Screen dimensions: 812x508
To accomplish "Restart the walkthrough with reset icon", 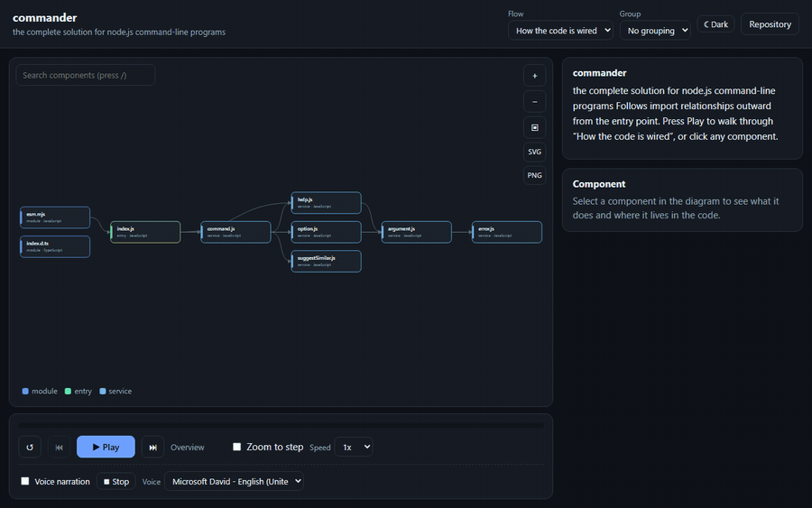I will click(30, 447).
